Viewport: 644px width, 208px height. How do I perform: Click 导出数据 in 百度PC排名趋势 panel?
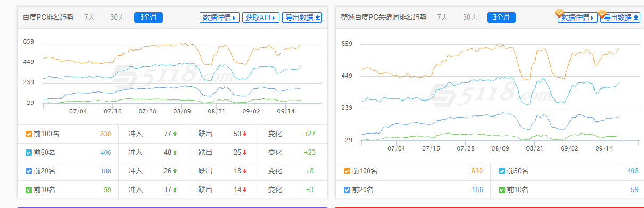[302, 18]
